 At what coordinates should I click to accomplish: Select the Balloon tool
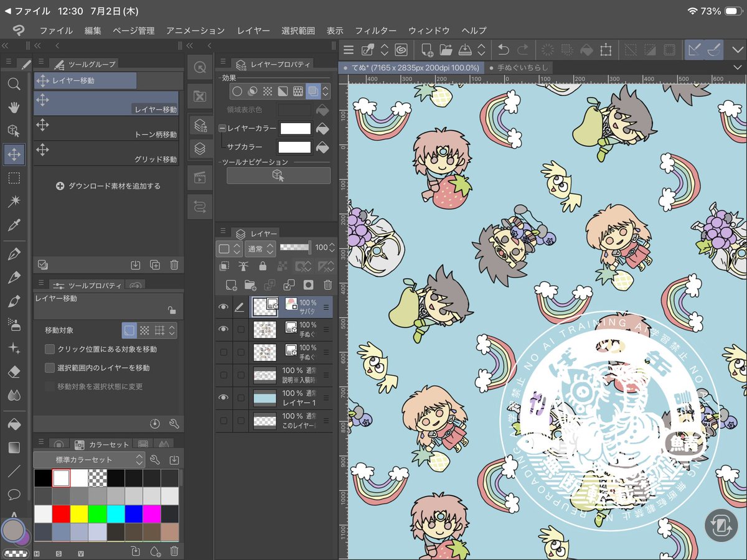tap(14, 495)
